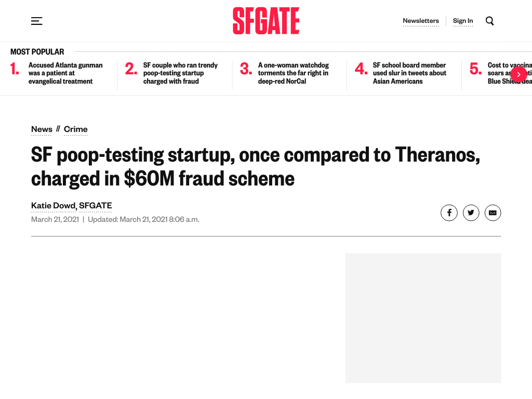532x399 pixels.
Task: Click the gray advertisement placeholder box
Action: [x=423, y=318]
